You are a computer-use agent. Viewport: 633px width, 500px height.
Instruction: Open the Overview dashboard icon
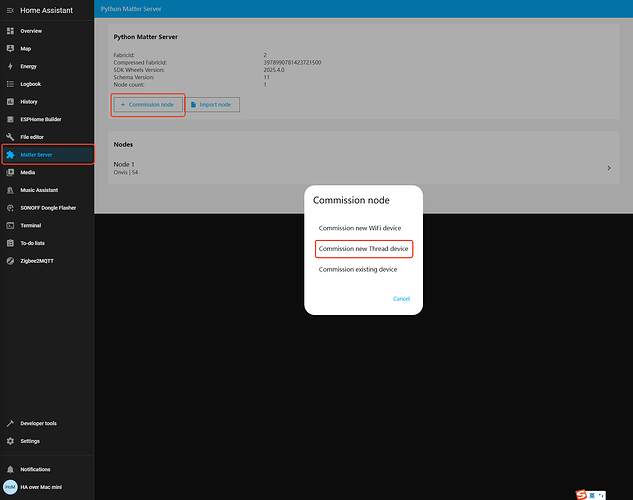coord(10,31)
